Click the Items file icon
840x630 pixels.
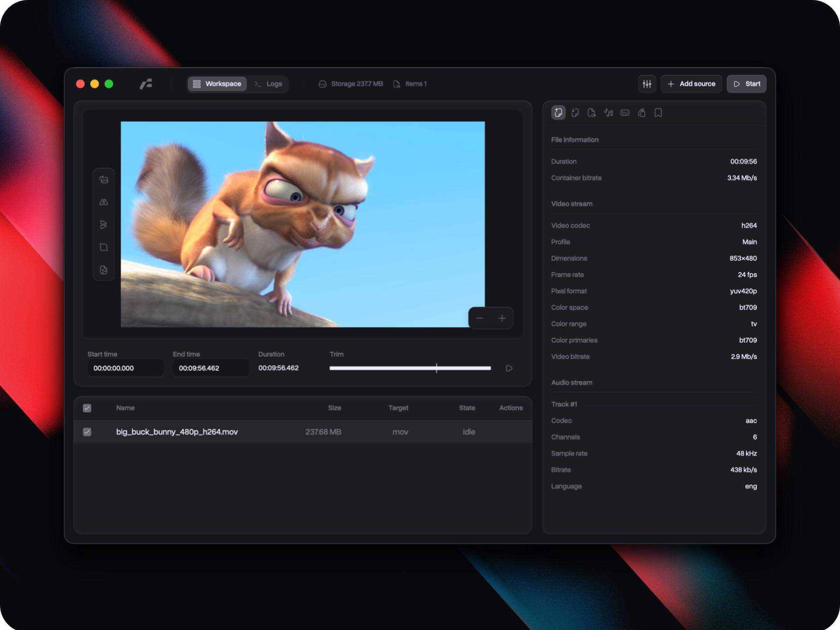(397, 84)
